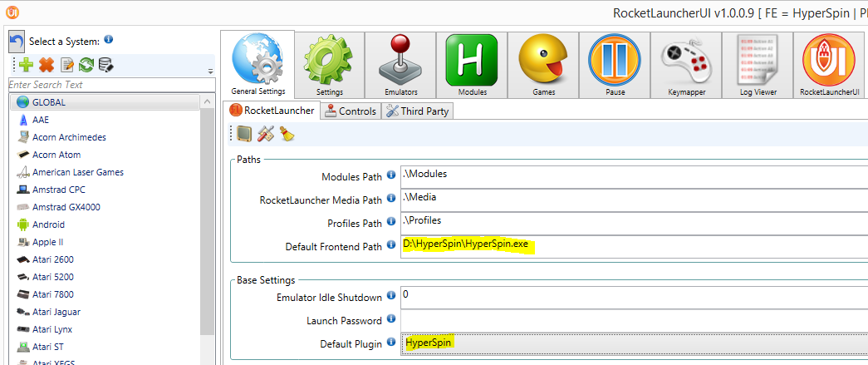Click the monitor icon in RocketLauncher toolbar
Viewport: 868px width, 365px height.
coord(244,133)
